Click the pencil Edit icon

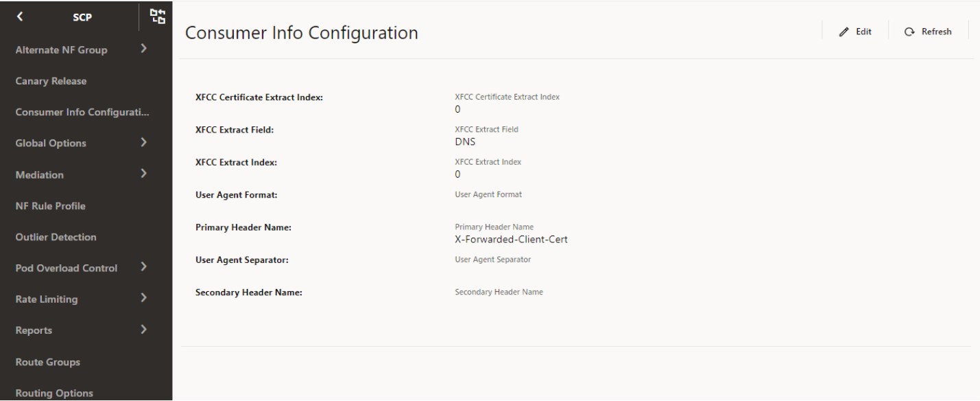point(843,32)
